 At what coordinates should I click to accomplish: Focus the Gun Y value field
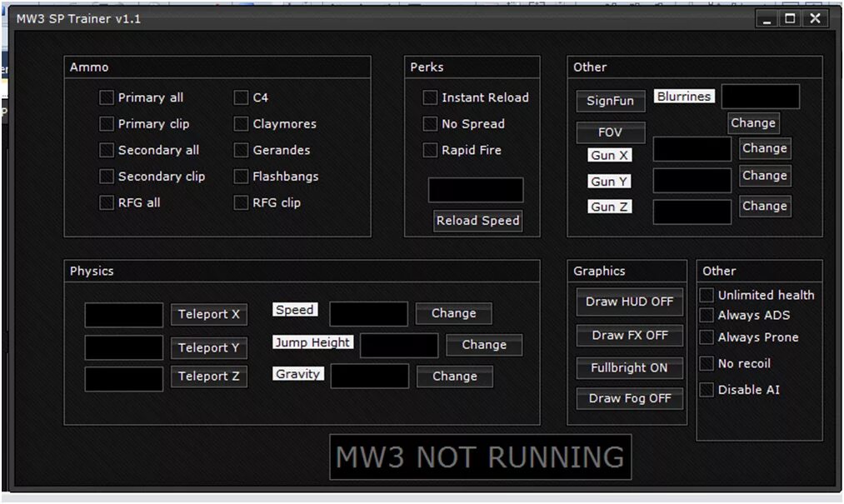(x=692, y=181)
